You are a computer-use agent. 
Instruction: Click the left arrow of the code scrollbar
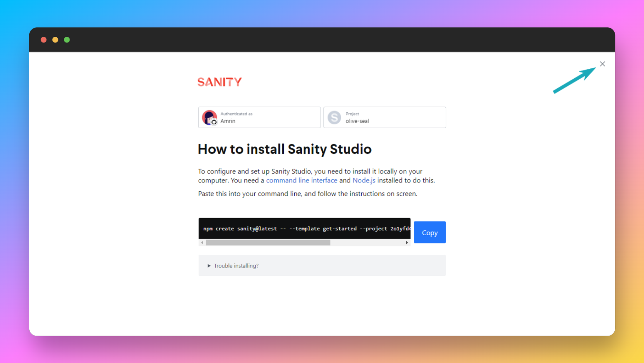coord(202,242)
